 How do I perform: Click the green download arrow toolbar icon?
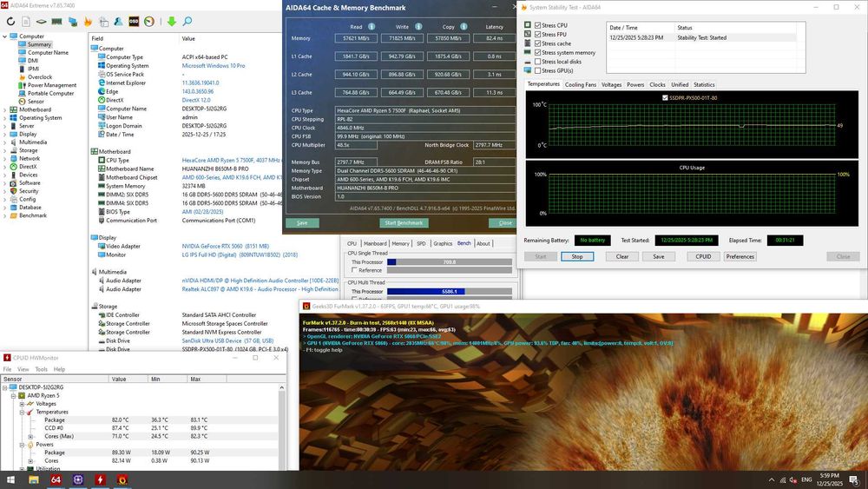tap(172, 22)
